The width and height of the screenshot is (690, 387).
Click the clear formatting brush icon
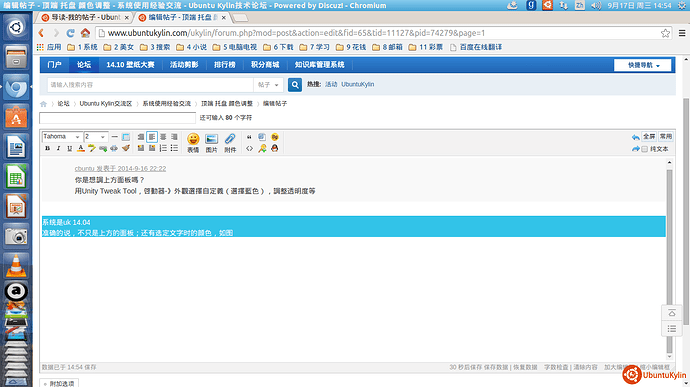coord(125,148)
